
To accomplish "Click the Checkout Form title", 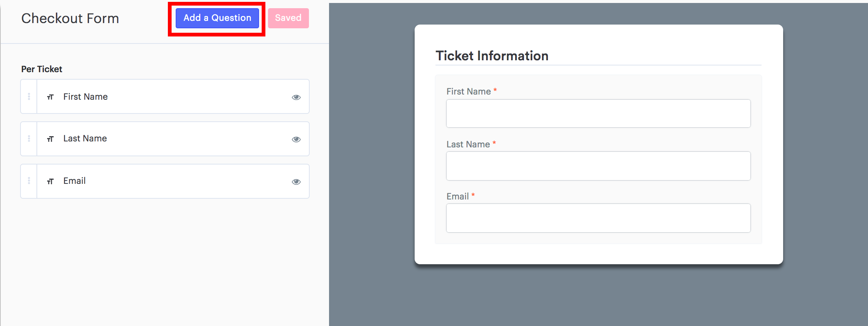I will tap(70, 18).
